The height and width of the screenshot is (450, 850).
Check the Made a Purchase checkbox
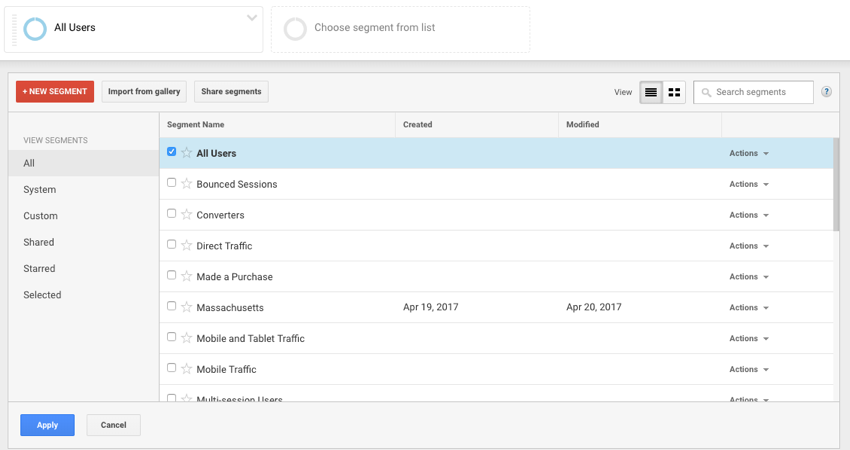point(172,276)
